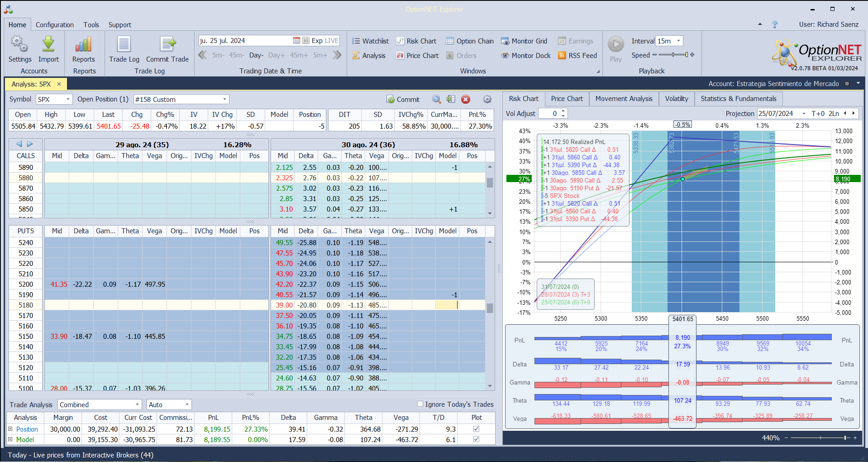Screen dimensions: 868x462
Task: Enable Ignore Today's Trades checkbox
Action: [420, 404]
